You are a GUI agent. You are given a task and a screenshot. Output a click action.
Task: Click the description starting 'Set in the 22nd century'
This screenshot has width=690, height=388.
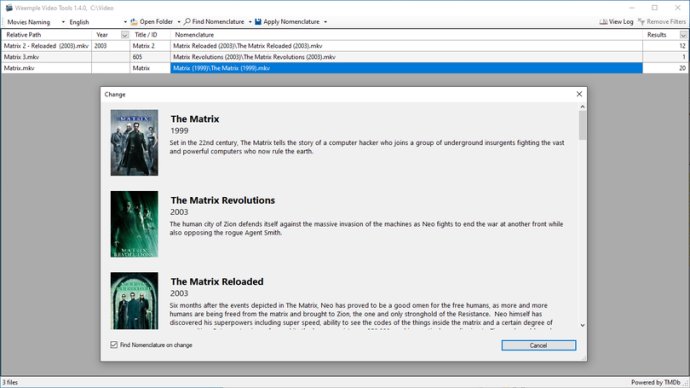[367, 147]
